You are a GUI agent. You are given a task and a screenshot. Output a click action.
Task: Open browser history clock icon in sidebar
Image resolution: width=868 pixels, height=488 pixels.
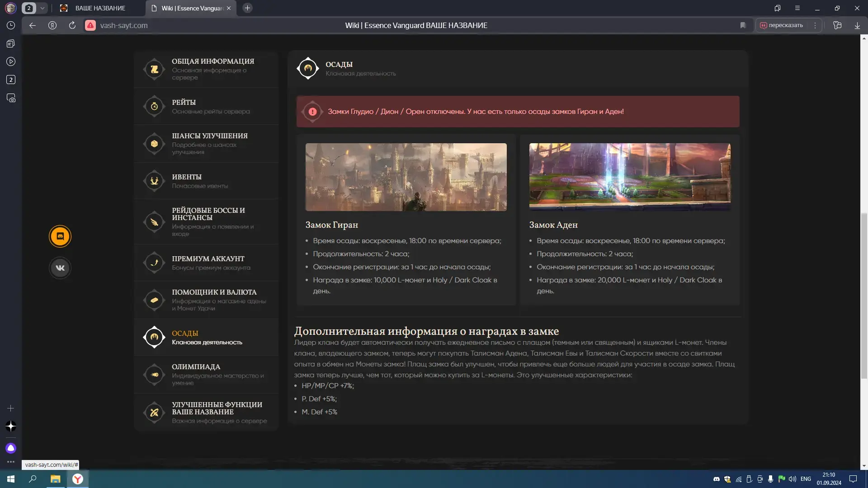click(11, 25)
